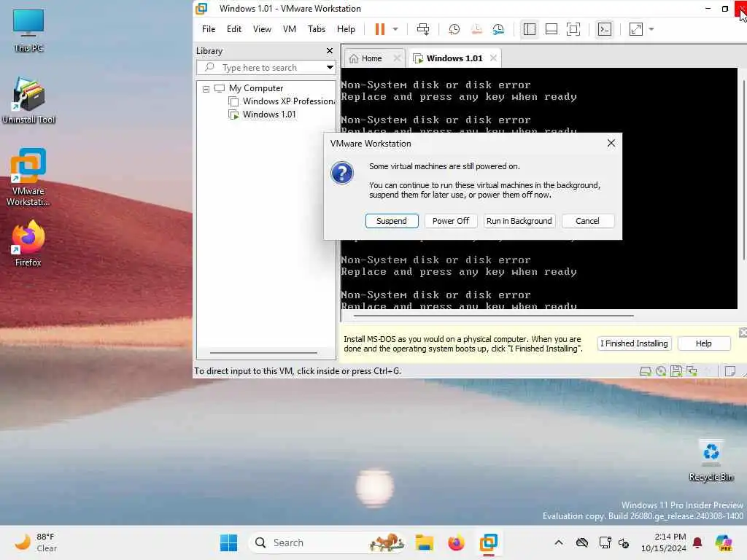Screen dimensions: 747x560
Task: Close the Home tab
Action: pyautogui.click(x=397, y=58)
